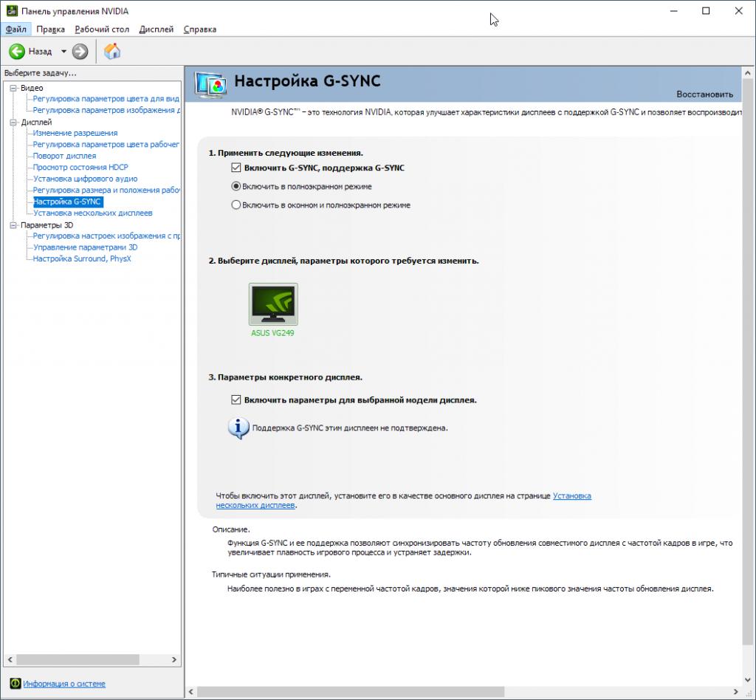The width and height of the screenshot is (756, 700).
Task: Click main pane horizontal scrollbar thumb
Action: [351, 692]
